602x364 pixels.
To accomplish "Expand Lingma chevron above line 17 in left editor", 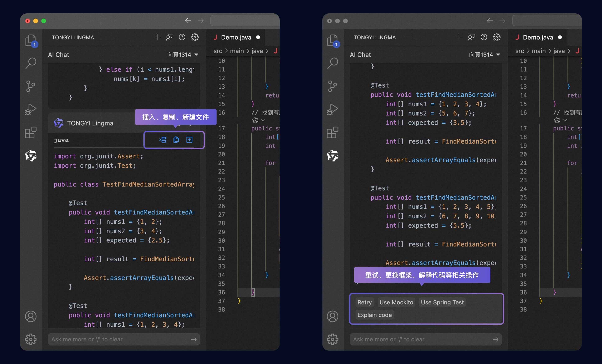I will click(263, 120).
